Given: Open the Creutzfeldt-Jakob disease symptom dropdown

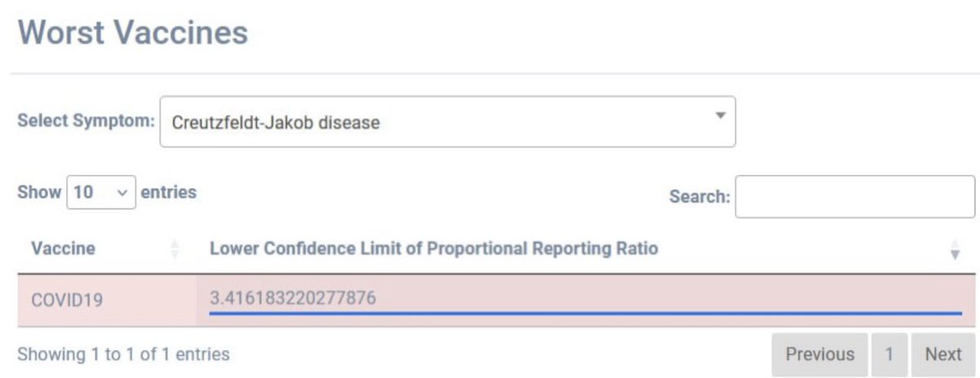Looking at the screenshot, I should (447, 122).
